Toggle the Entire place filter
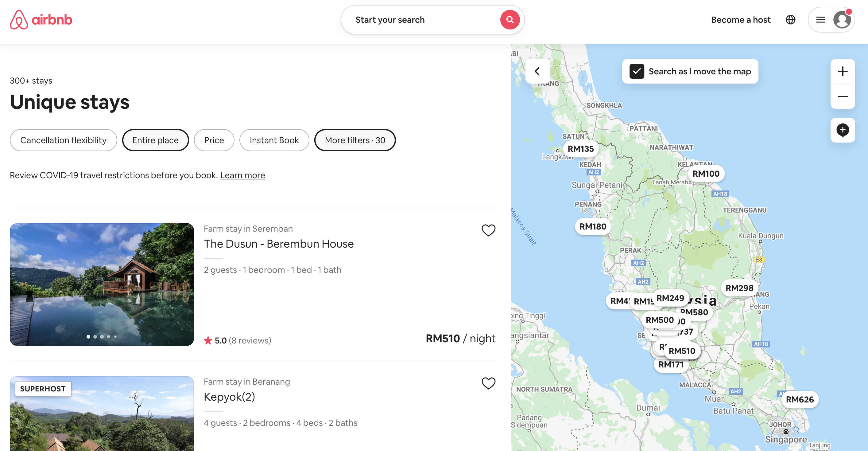Screen dimensions: 868x451 155,140
